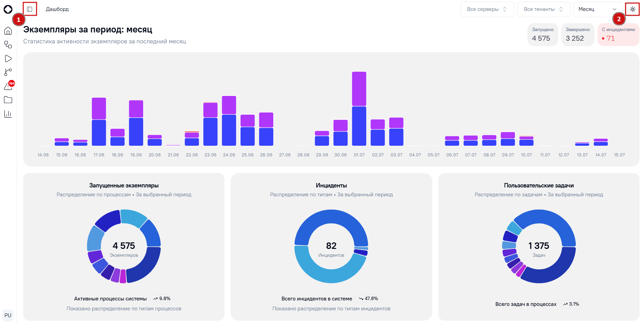Image resolution: width=644 pixels, height=324 pixels.
Task: Open incidents warning icon with 794 badge
Action: [9, 86]
